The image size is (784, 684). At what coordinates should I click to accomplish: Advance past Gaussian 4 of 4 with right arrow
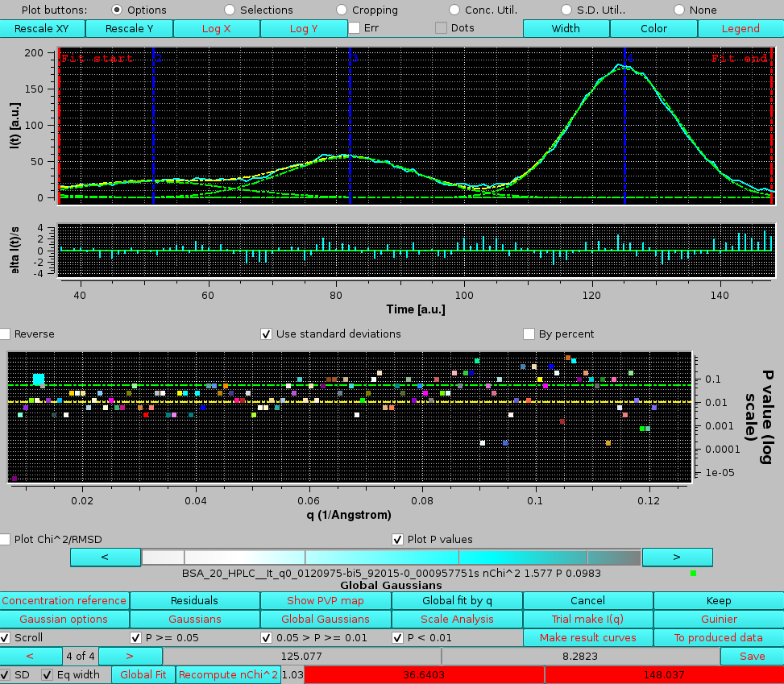click(x=130, y=656)
